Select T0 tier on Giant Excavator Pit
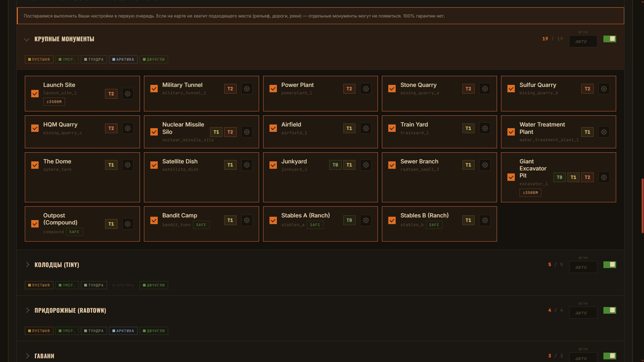The width and height of the screenshot is (644, 362). click(559, 177)
